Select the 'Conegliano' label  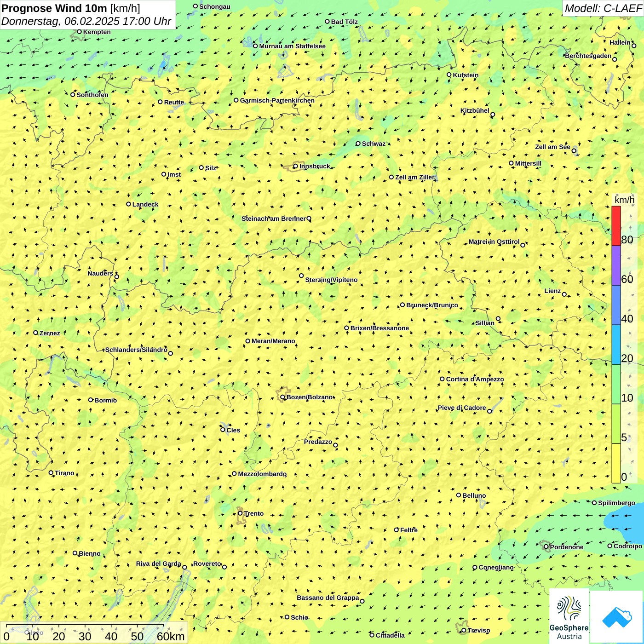(496, 567)
